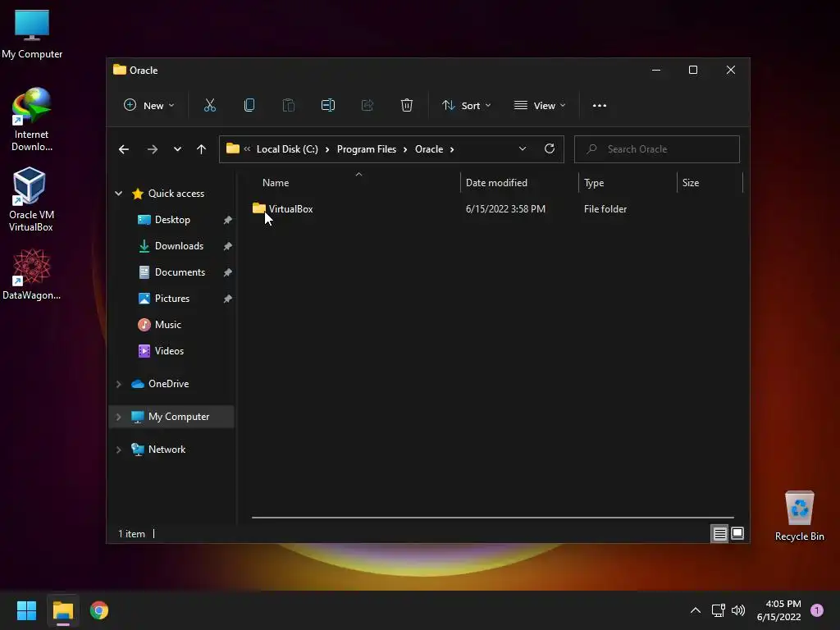The width and height of the screenshot is (840, 630).
Task: Select the DataWagon desktop shortcut
Action: tap(31, 275)
